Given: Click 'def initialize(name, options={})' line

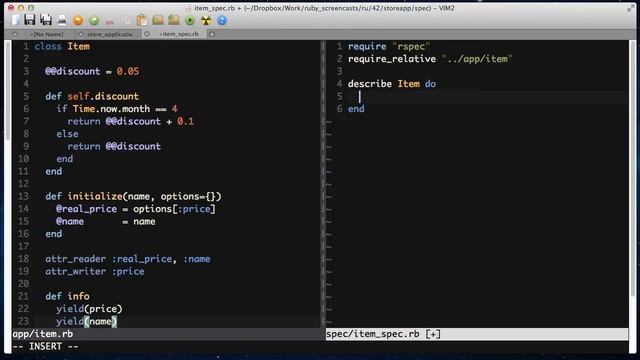Looking at the screenshot, I should [x=133, y=196].
